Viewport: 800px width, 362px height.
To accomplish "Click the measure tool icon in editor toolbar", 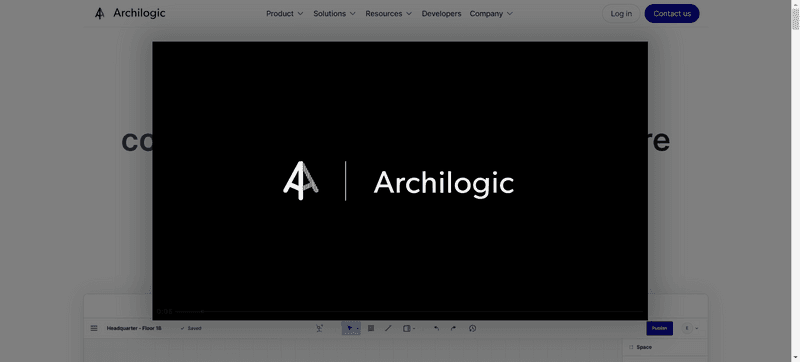I will pos(319,328).
